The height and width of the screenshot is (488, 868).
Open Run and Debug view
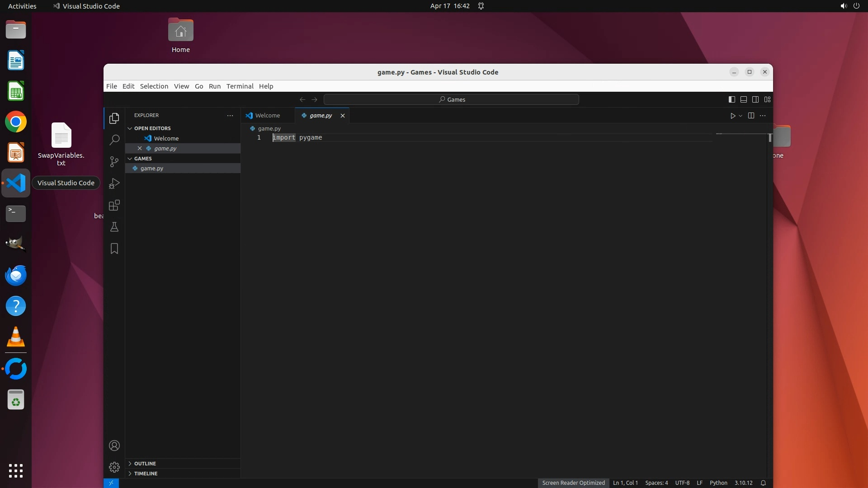(x=114, y=183)
